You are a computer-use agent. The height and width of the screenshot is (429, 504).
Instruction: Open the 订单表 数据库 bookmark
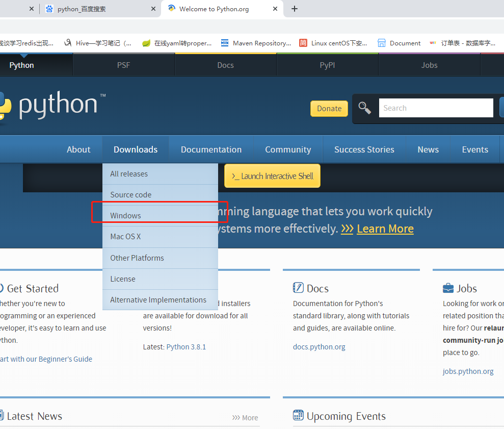point(463,43)
